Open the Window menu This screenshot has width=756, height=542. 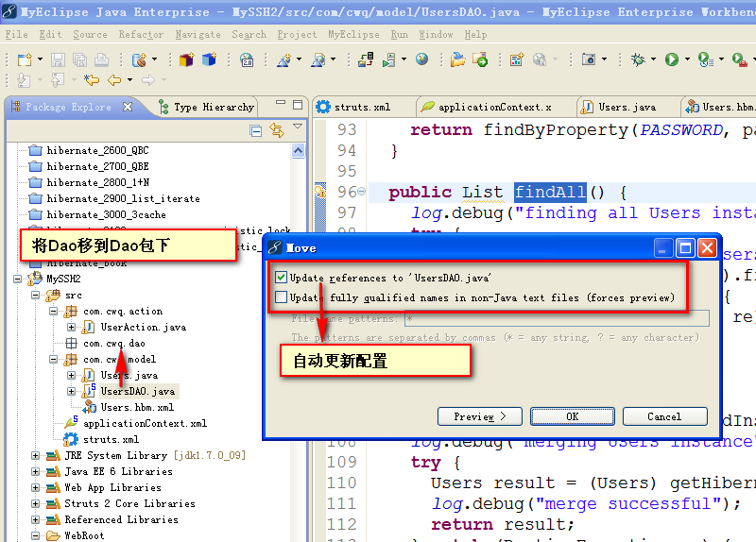(x=436, y=35)
